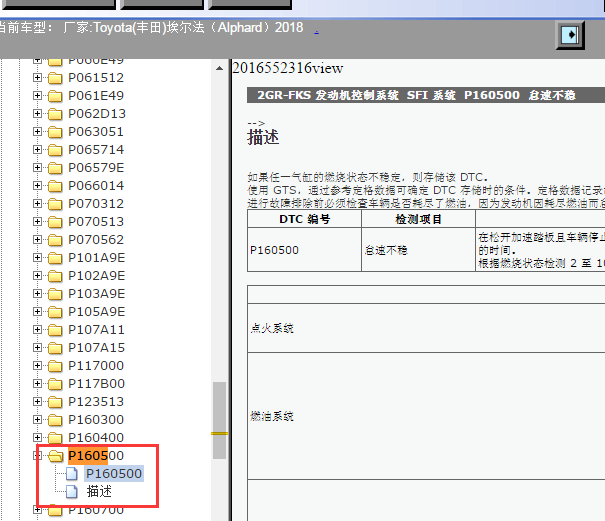Expand the P061512 tree node

[37, 78]
